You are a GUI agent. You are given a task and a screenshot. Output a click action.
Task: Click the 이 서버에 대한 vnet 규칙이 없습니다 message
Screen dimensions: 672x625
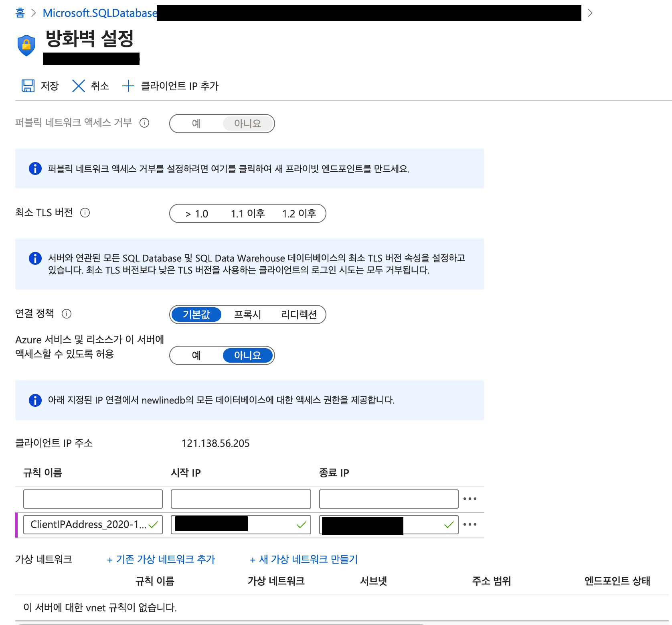point(100,607)
